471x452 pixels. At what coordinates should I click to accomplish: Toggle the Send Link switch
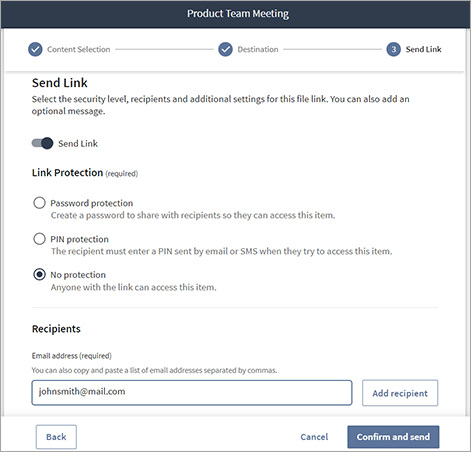pyautogui.click(x=42, y=143)
